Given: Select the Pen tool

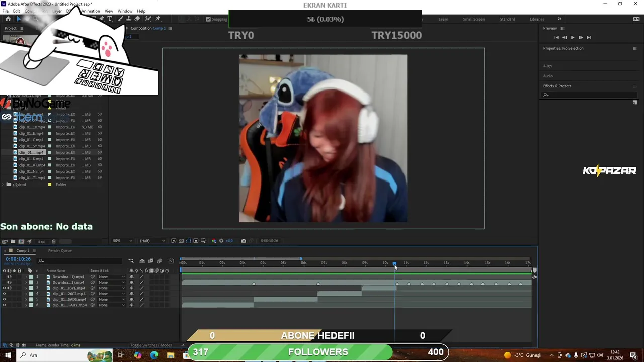Looking at the screenshot, I should tap(102, 19).
